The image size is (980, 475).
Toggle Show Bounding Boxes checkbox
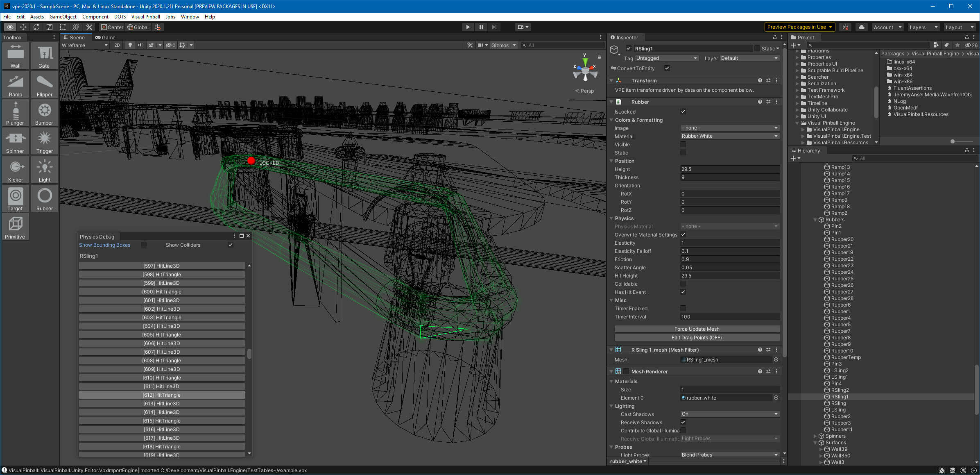(144, 245)
